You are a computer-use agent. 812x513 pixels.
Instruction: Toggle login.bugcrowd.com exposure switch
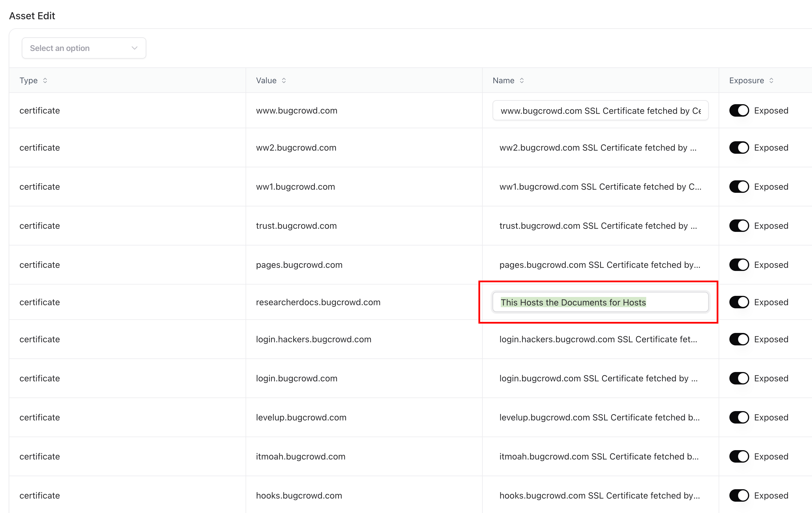739,378
